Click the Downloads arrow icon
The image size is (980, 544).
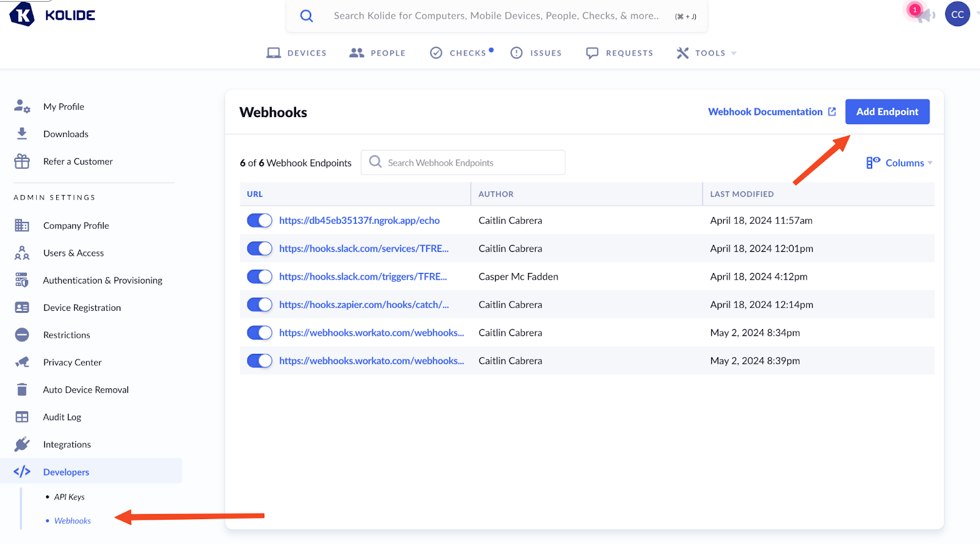coord(22,133)
